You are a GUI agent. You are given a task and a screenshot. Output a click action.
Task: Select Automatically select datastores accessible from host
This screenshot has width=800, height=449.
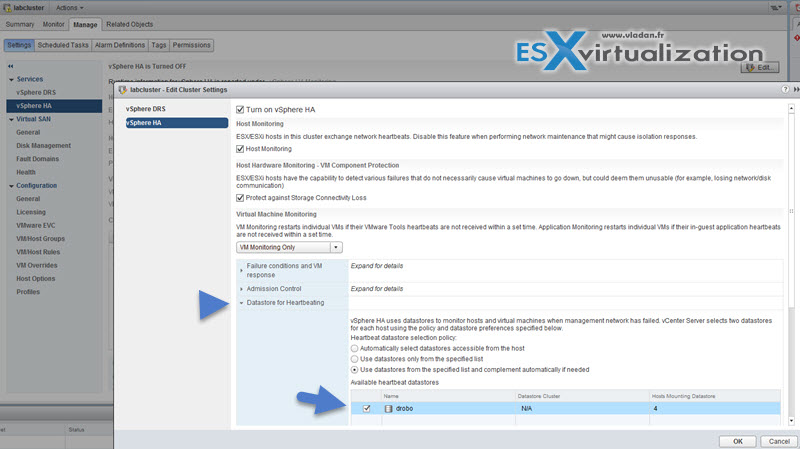pos(354,348)
